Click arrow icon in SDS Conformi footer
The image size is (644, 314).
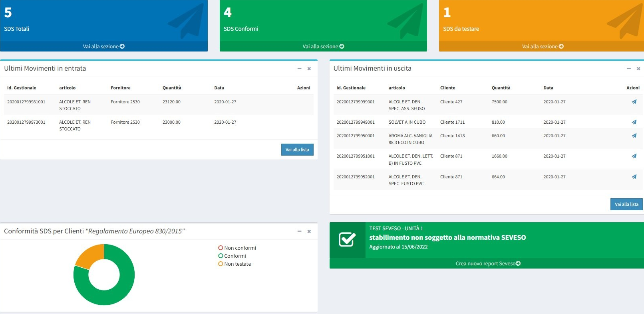[x=342, y=46]
